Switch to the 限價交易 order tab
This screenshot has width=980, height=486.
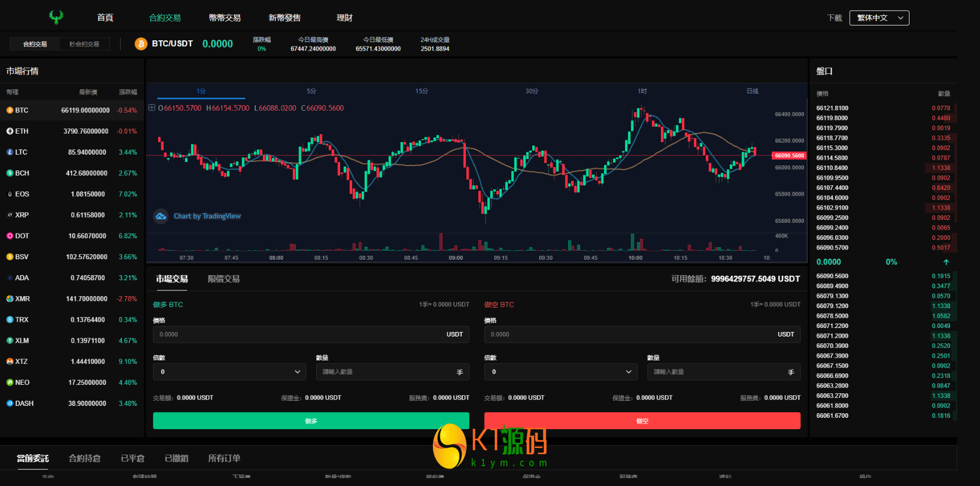click(224, 279)
